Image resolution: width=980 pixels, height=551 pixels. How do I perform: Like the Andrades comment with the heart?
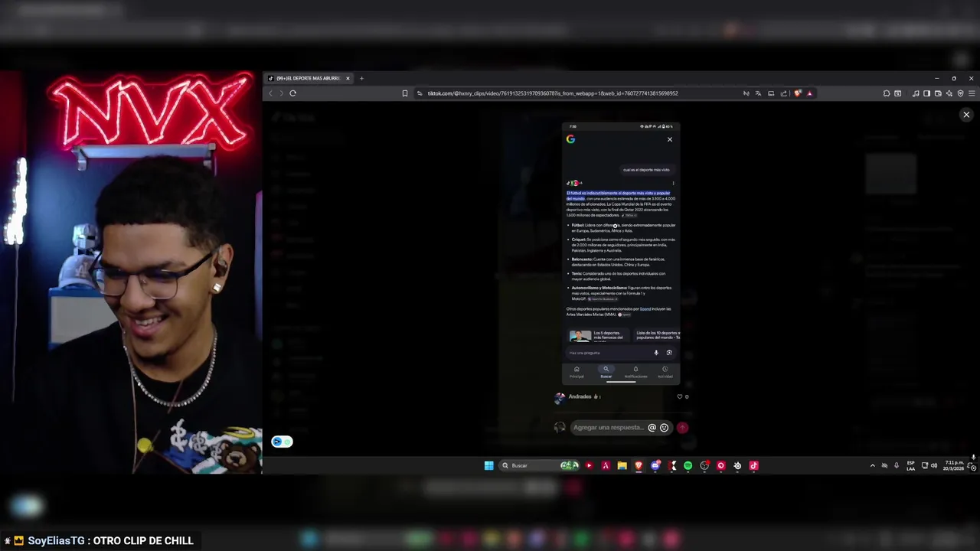tap(679, 396)
